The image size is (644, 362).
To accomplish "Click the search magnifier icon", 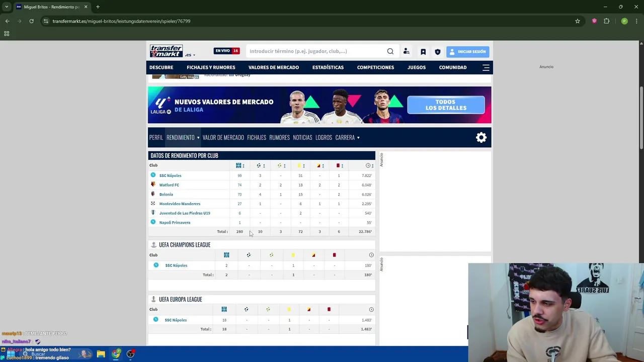I will pyautogui.click(x=390, y=51).
